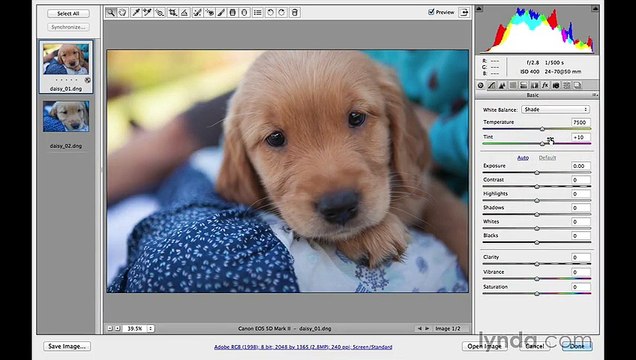This screenshot has height=360, width=636.
Task: Click the Default tone link
Action: pos(547,158)
